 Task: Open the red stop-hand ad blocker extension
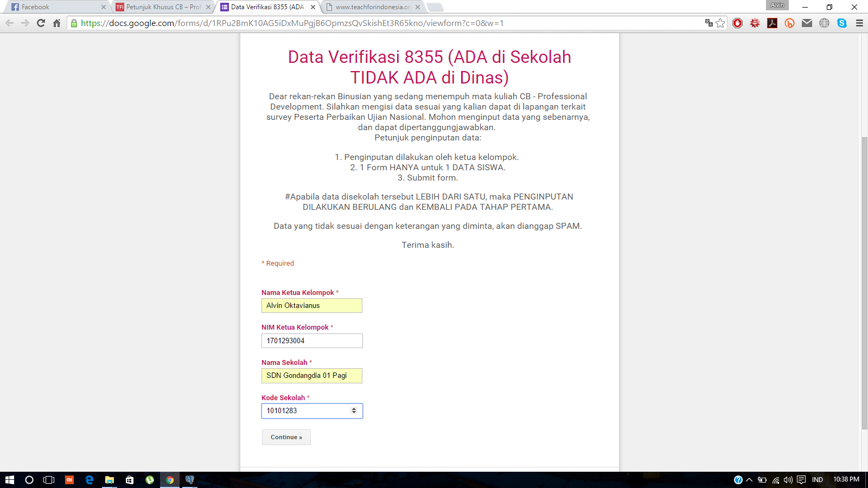click(x=737, y=23)
